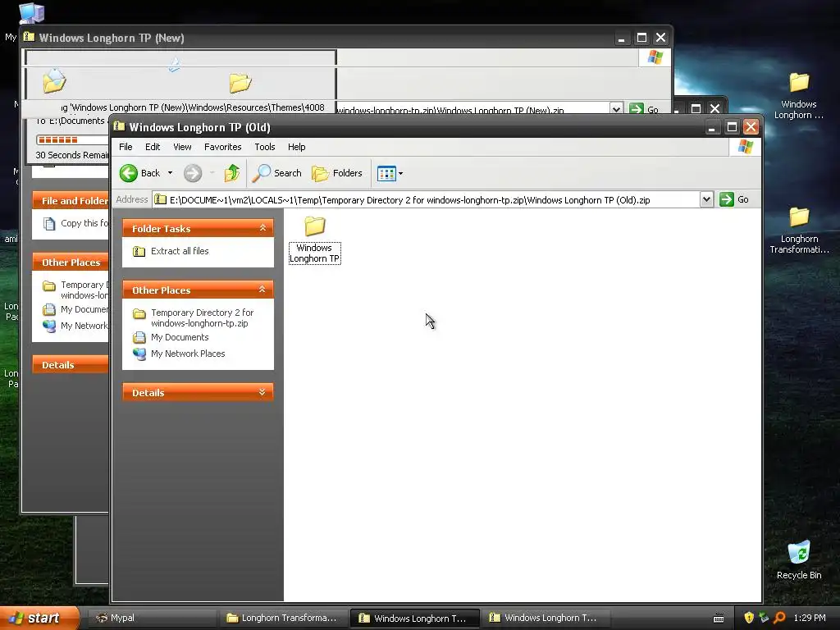The height and width of the screenshot is (630, 840).
Task: Collapse the Other Places panel in Old window
Action: pyautogui.click(x=262, y=290)
